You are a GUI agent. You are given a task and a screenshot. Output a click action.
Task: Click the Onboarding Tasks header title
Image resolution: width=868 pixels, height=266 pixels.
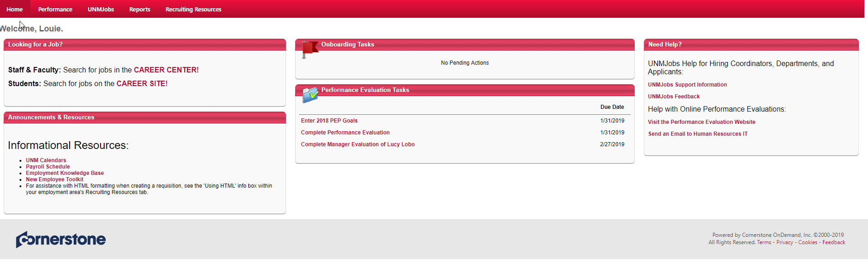(348, 44)
